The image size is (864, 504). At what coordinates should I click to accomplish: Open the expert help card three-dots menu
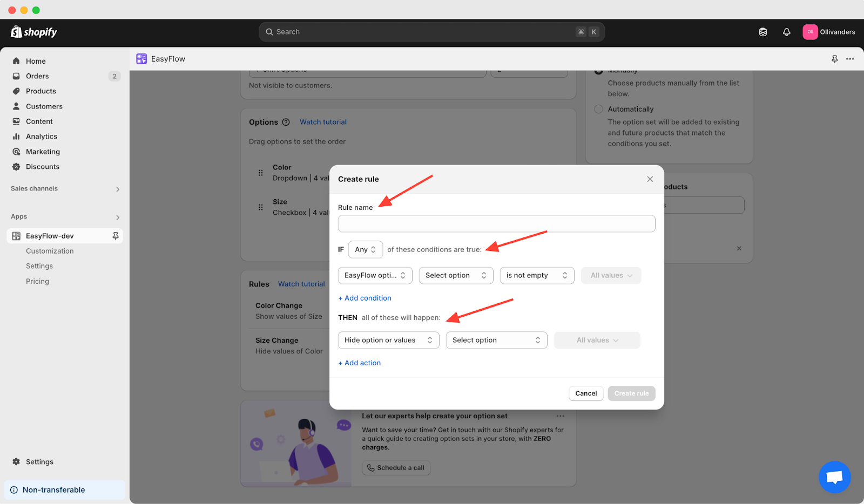(561, 416)
